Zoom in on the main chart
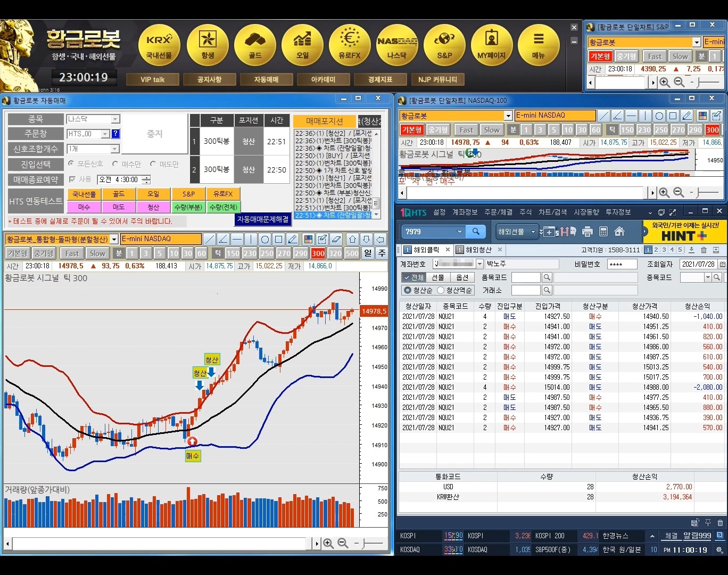Screen dimensions: 728x575 [x=328, y=544]
